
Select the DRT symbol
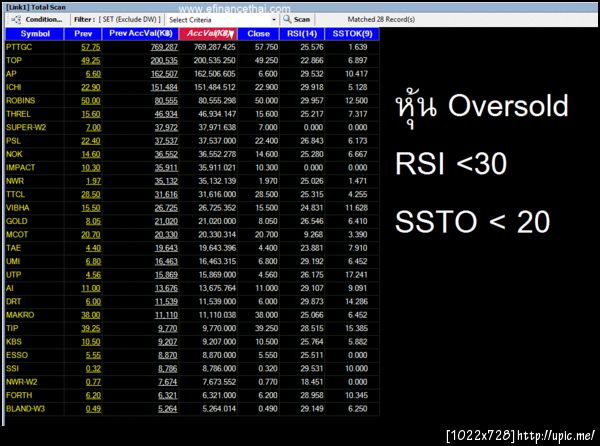click(13, 301)
